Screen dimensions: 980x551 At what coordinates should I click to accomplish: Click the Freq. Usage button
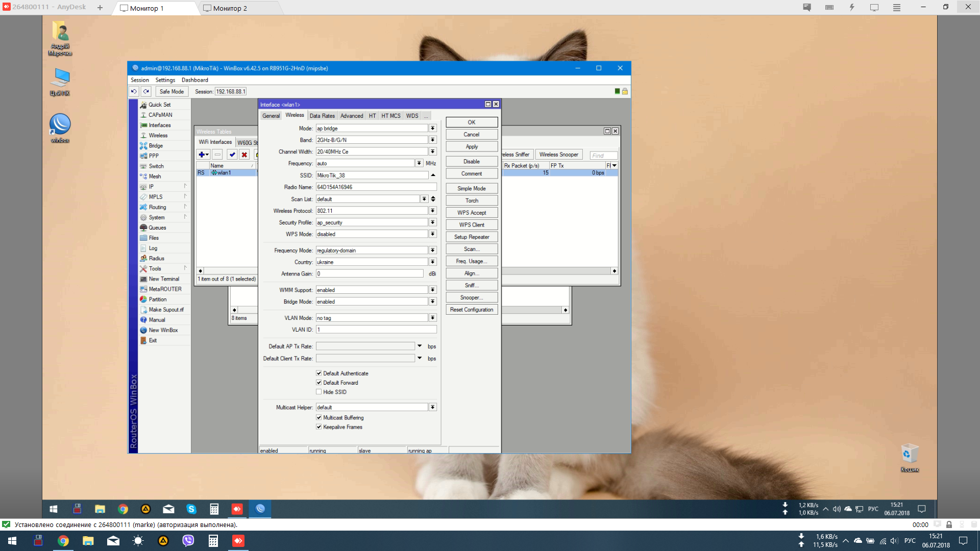point(472,261)
